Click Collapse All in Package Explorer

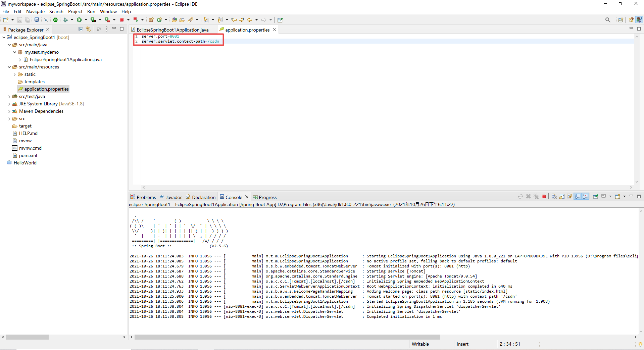(81, 29)
